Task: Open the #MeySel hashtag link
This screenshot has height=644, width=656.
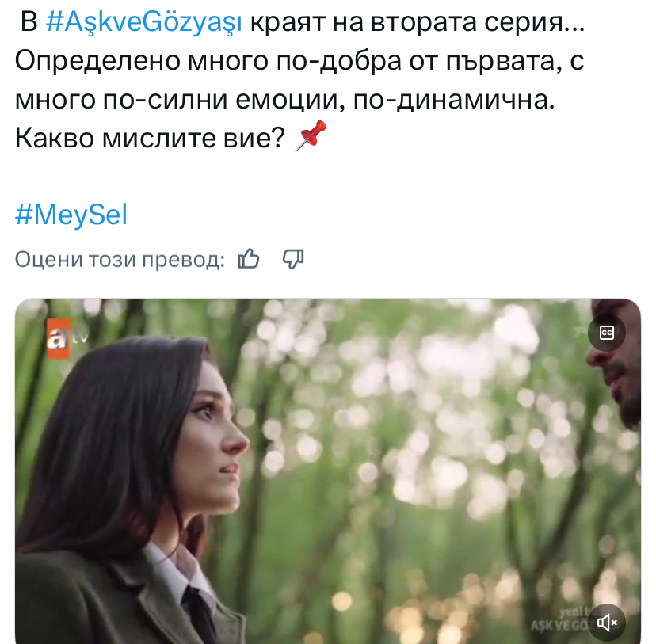Action: (71, 215)
